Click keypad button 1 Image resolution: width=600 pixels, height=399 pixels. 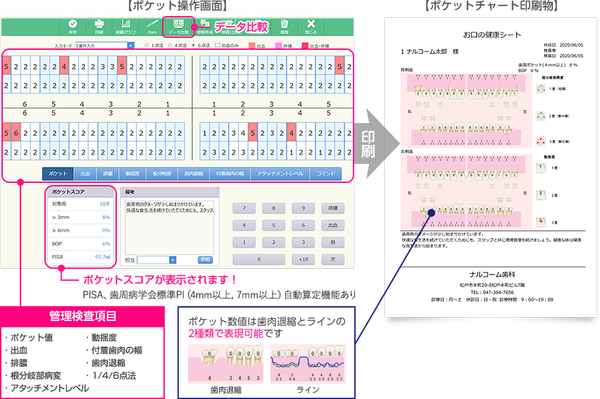coord(244,242)
